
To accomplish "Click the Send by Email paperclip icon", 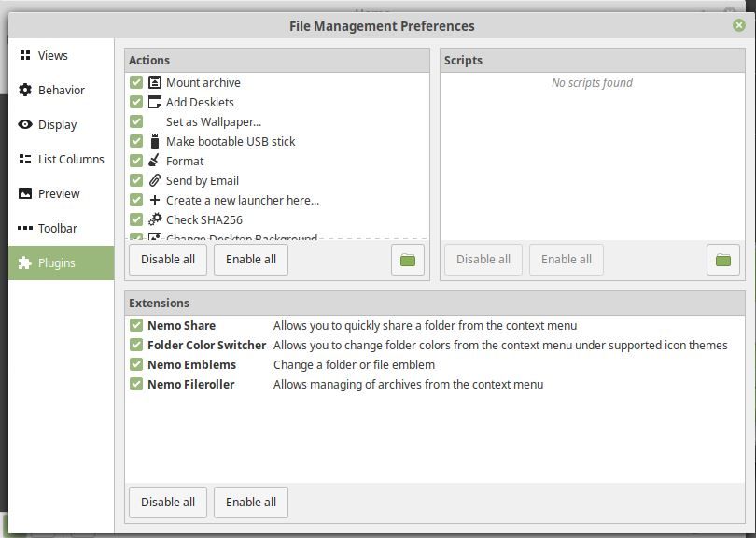I will coord(155,180).
